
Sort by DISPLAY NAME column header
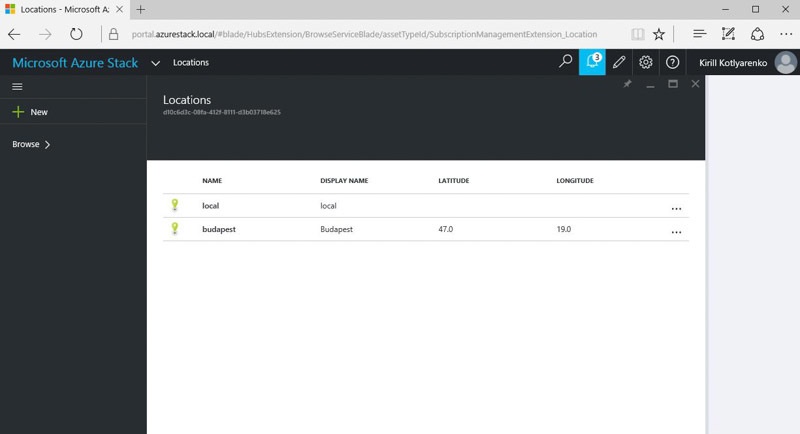coord(344,181)
